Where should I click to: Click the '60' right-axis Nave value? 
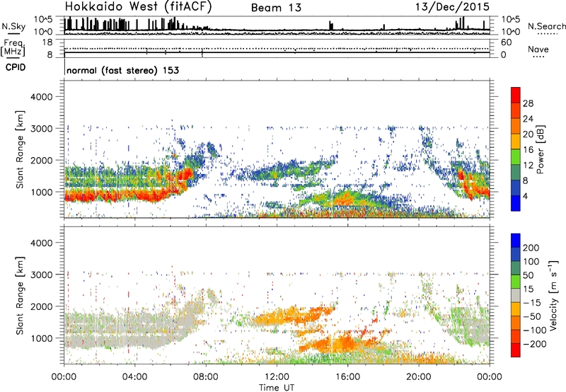[506, 42]
